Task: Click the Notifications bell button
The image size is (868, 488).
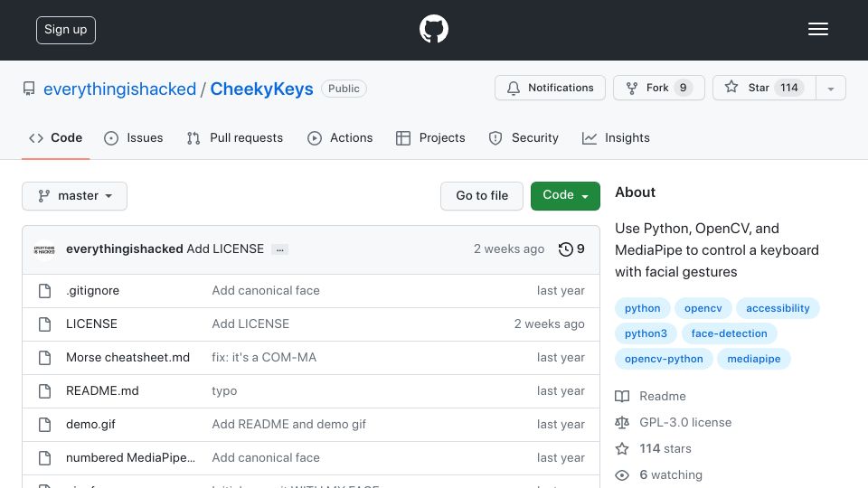Action: coord(550,88)
